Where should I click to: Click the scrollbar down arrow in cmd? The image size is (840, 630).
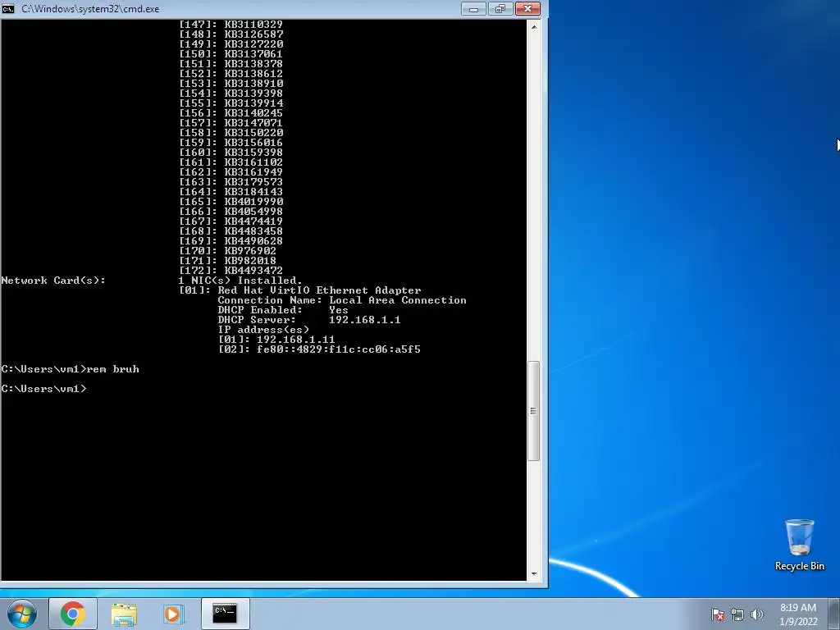coord(533,573)
